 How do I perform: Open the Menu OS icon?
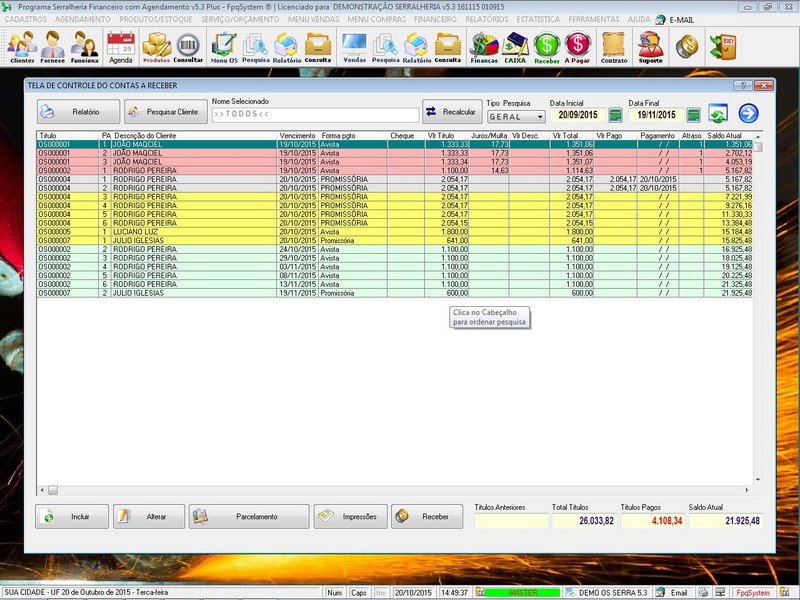tap(224, 47)
